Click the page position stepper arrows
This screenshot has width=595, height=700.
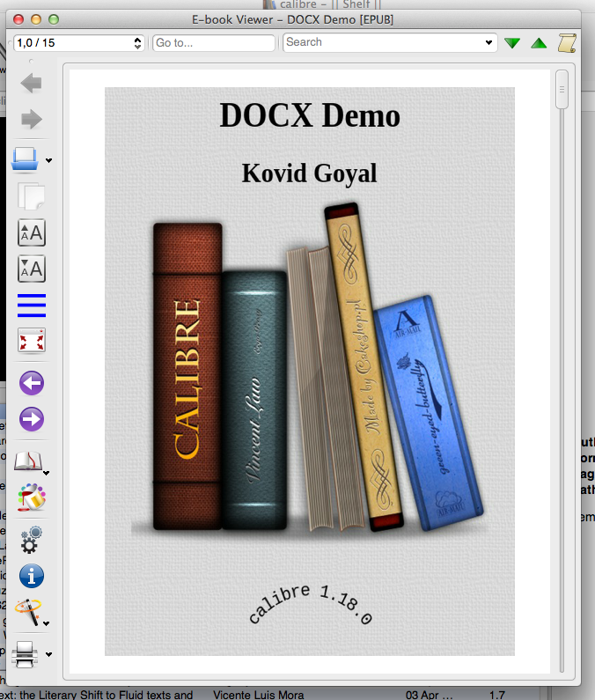coord(137,43)
